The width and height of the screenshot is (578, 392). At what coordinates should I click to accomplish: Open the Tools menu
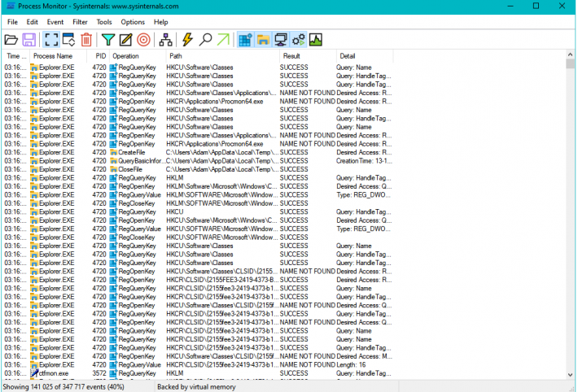point(104,22)
